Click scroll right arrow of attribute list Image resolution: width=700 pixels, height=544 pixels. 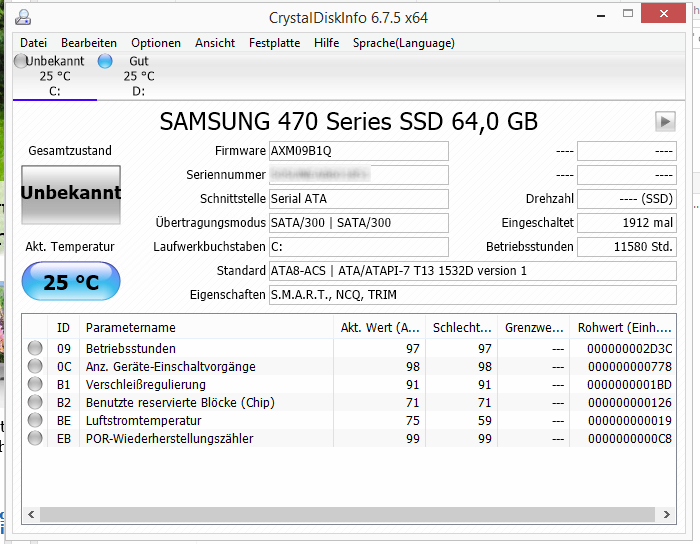[x=667, y=515]
